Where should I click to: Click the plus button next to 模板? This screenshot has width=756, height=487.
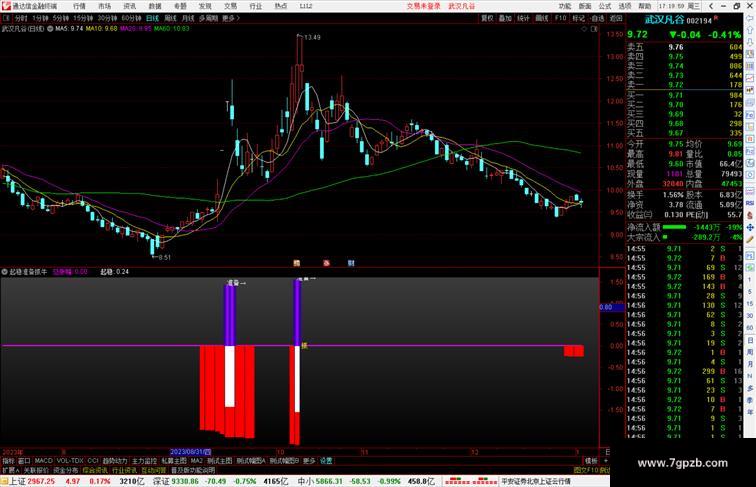[x=605, y=461]
